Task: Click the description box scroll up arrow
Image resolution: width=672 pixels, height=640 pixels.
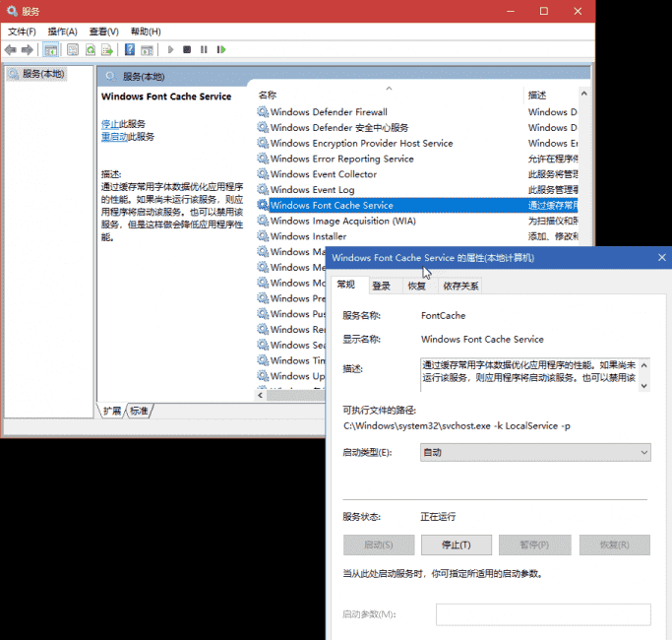Action: 643,365
